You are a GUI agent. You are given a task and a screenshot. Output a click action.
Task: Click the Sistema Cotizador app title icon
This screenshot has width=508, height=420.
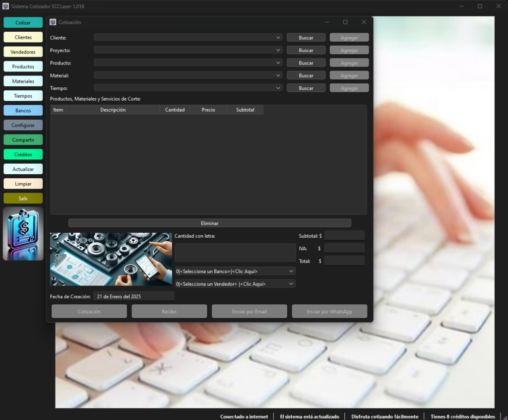click(5, 6)
